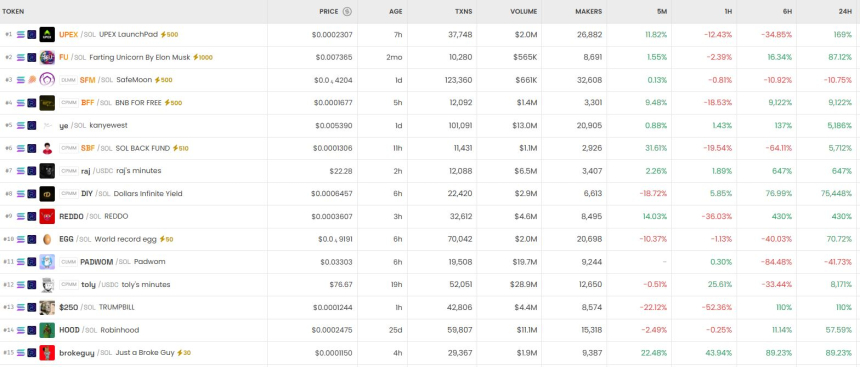
Task: Click the BNB FOR FREE token logo
Action: [47, 103]
